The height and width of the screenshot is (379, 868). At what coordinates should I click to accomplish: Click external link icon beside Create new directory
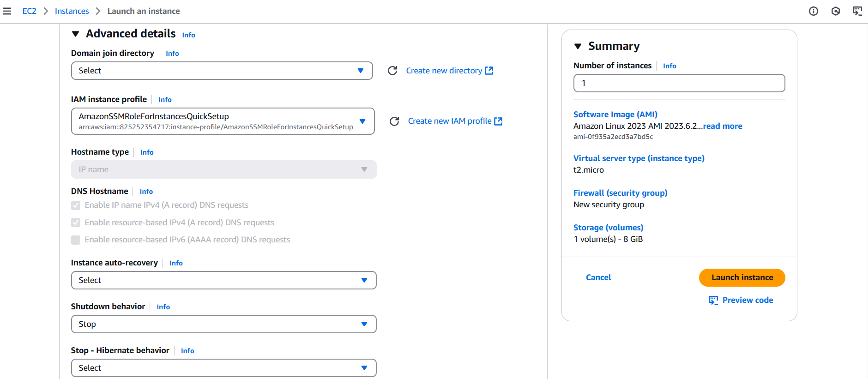(x=489, y=71)
